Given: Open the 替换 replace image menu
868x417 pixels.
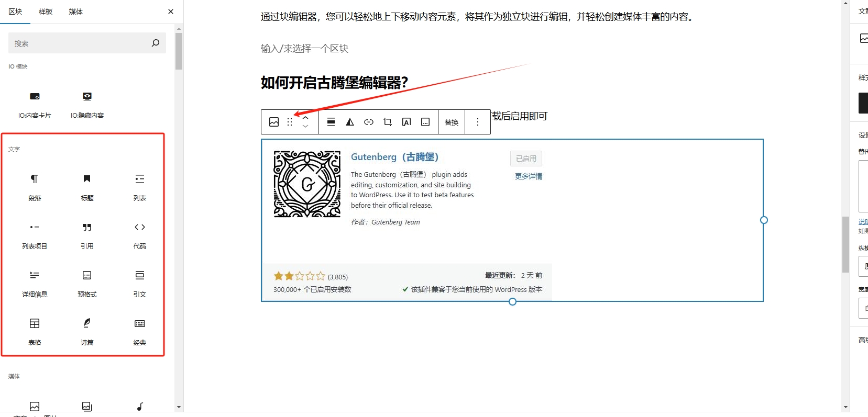Looking at the screenshot, I should [x=452, y=122].
